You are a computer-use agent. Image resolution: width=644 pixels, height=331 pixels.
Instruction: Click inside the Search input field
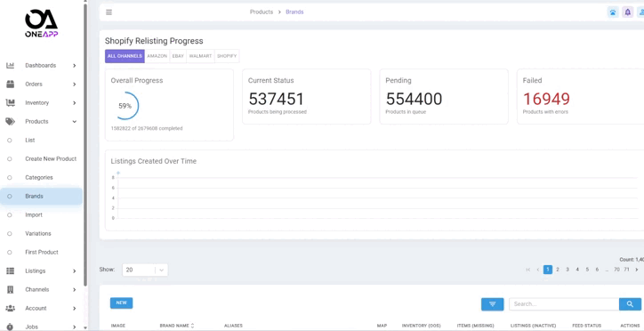coord(564,304)
